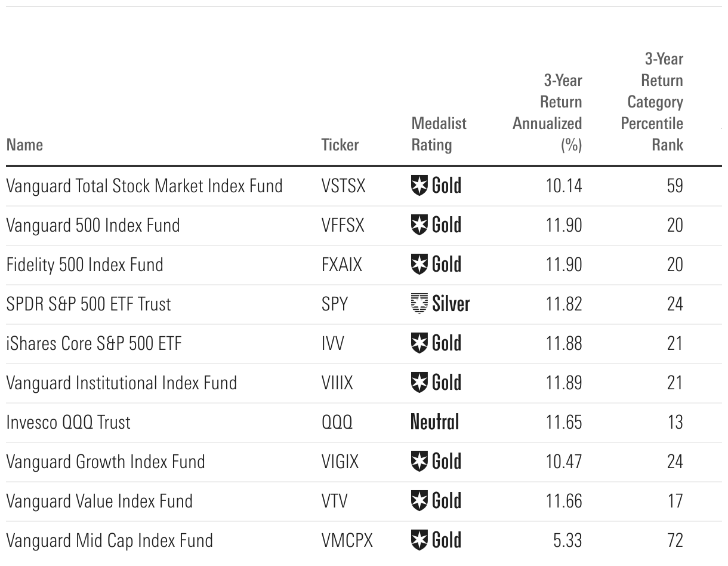Click Gold shield icon for Fidelity 500 Index
The height and width of the screenshot is (566, 728).
coord(420,264)
